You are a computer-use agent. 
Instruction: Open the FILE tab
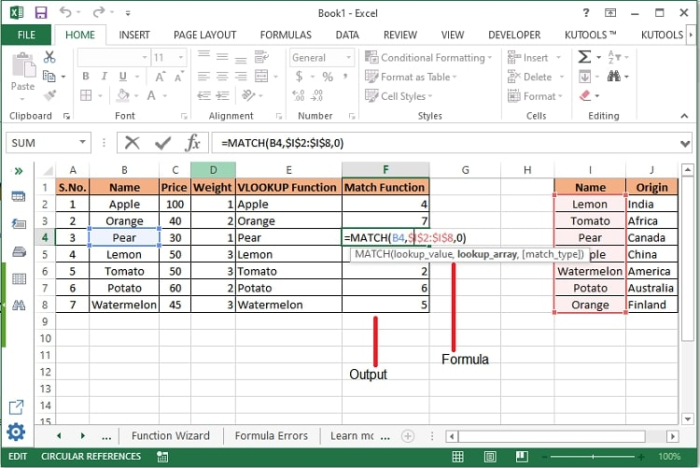click(26, 35)
